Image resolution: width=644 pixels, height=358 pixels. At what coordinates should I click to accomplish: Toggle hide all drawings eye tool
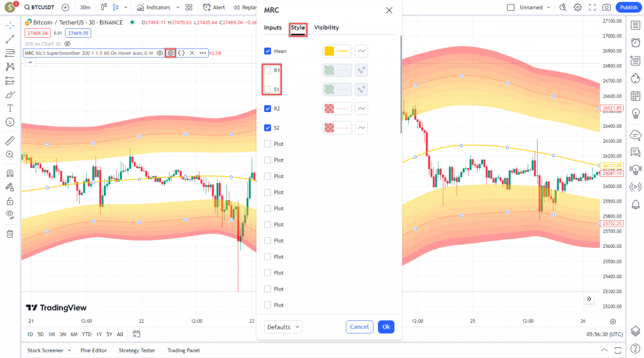click(10, 215)
